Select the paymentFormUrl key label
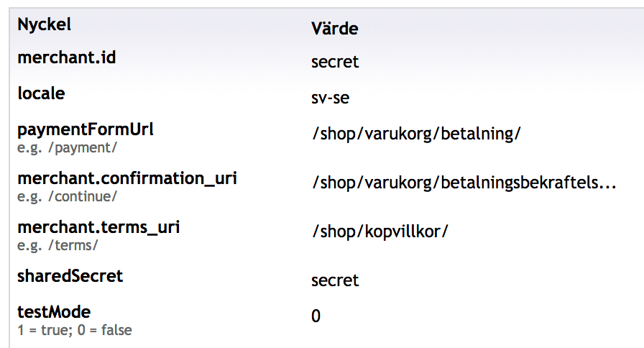 (x=86, y=129)
